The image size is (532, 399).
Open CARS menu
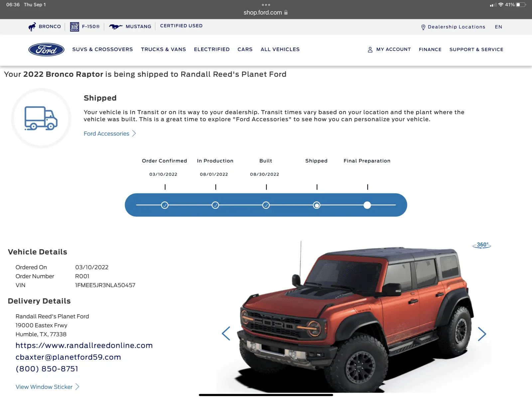[245, 49]
